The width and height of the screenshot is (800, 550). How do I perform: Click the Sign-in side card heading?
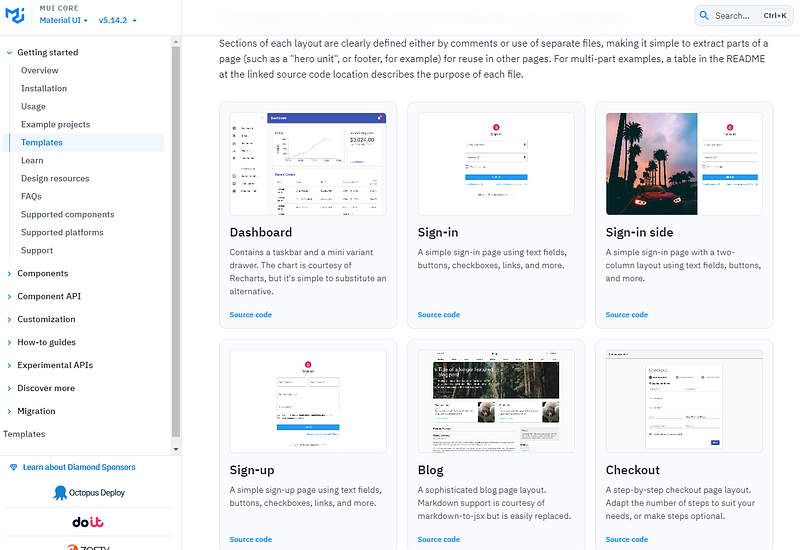coord(639,233)
